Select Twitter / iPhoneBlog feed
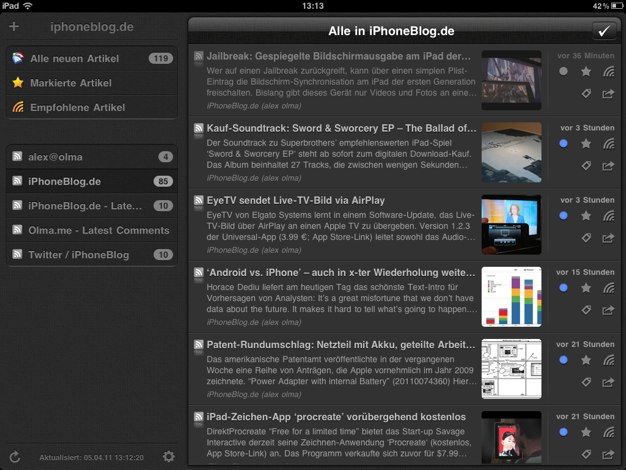626x470 pixels. (92, 255)
